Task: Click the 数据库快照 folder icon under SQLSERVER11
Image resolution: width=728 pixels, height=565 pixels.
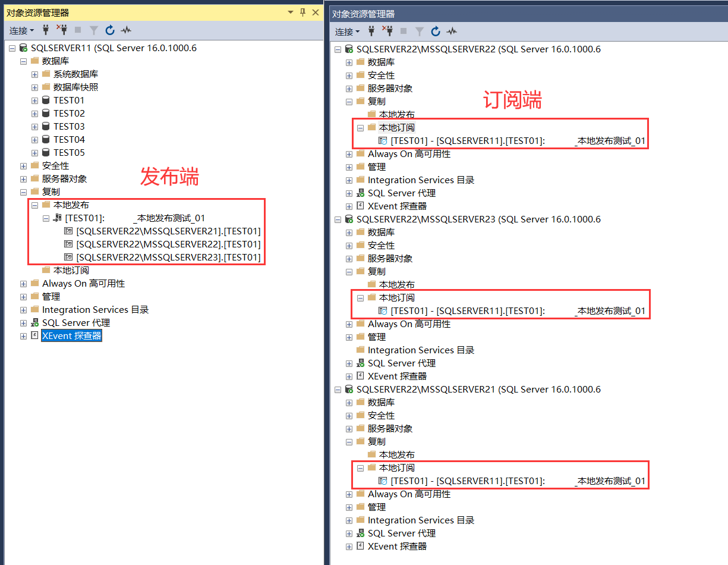Action: 46,87
